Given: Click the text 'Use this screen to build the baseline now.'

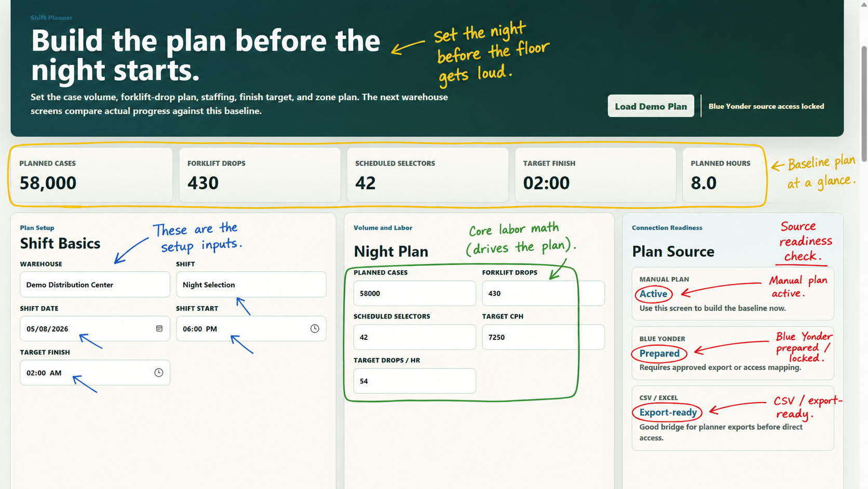Looking at the screenshot, I should point(712,308).
